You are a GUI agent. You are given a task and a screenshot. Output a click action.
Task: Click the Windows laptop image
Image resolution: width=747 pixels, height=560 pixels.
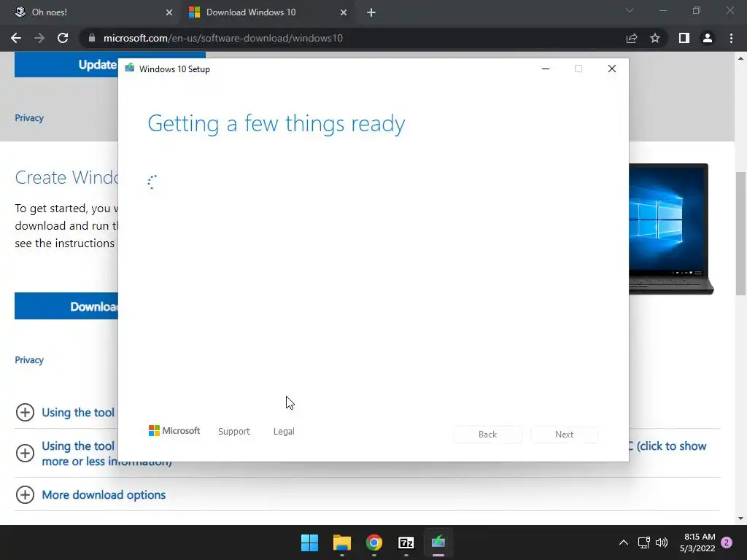[671, 229]
